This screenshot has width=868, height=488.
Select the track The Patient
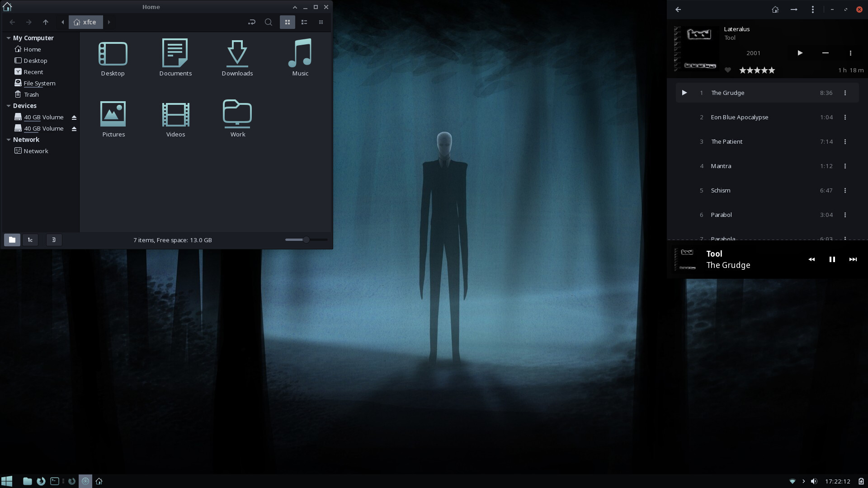tap(767, 141)
